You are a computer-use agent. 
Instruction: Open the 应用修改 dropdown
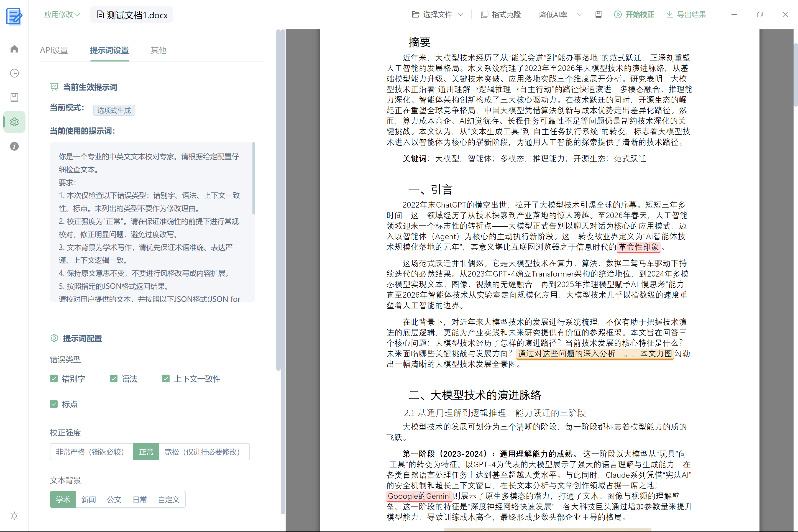[62, 15]
